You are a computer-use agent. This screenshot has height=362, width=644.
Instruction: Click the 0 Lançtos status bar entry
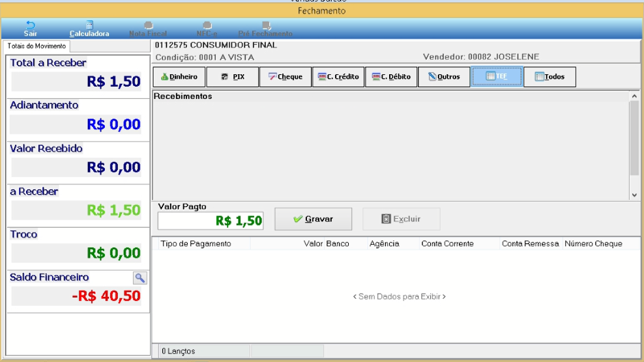[178, 352]
